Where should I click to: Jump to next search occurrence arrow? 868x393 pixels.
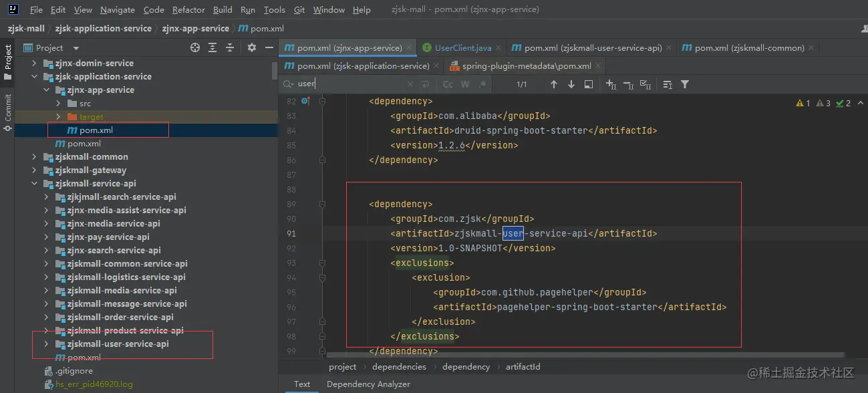click(571, 84)
